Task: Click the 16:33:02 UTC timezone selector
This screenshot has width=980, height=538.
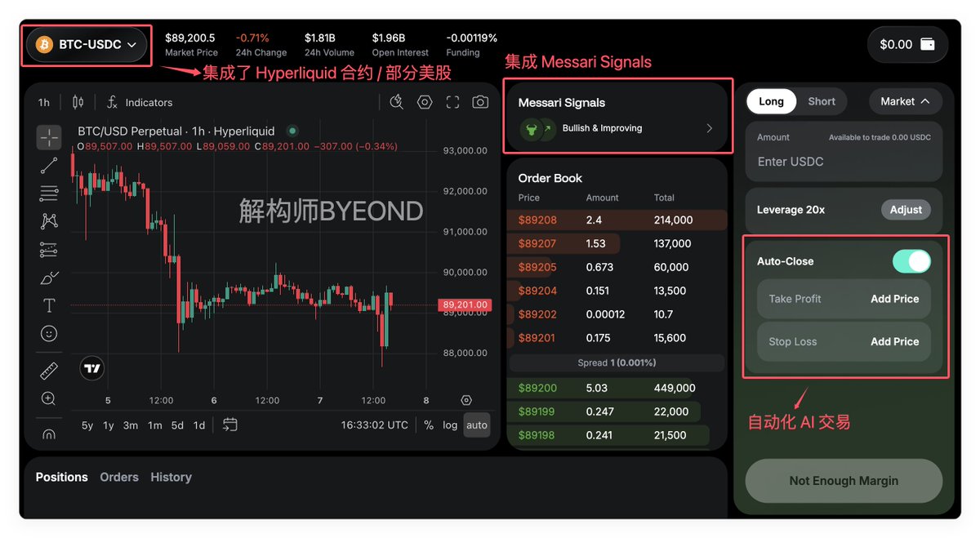Action: (x=375, y=425)
